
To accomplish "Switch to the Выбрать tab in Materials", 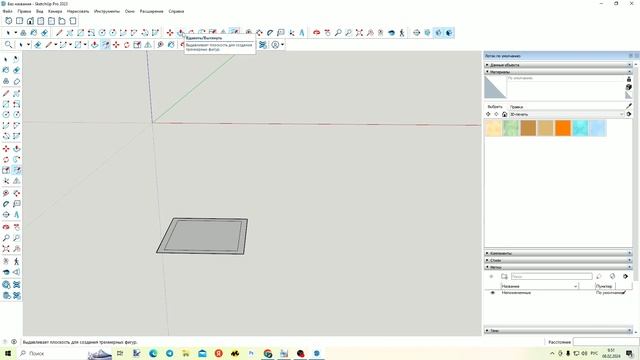I will coord(495,107).
